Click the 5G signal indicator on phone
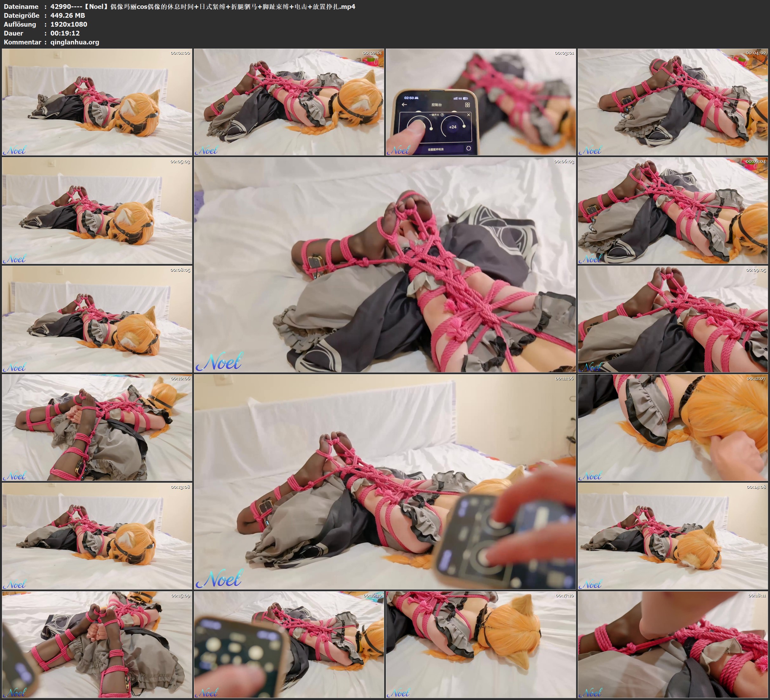This screenshot has width=770, height=700. (460, 98)
